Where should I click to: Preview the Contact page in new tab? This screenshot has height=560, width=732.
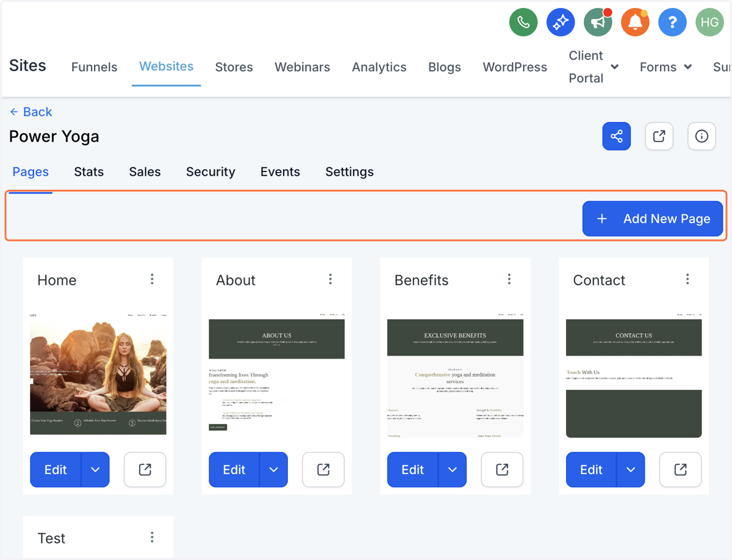[x=681, y=470]
